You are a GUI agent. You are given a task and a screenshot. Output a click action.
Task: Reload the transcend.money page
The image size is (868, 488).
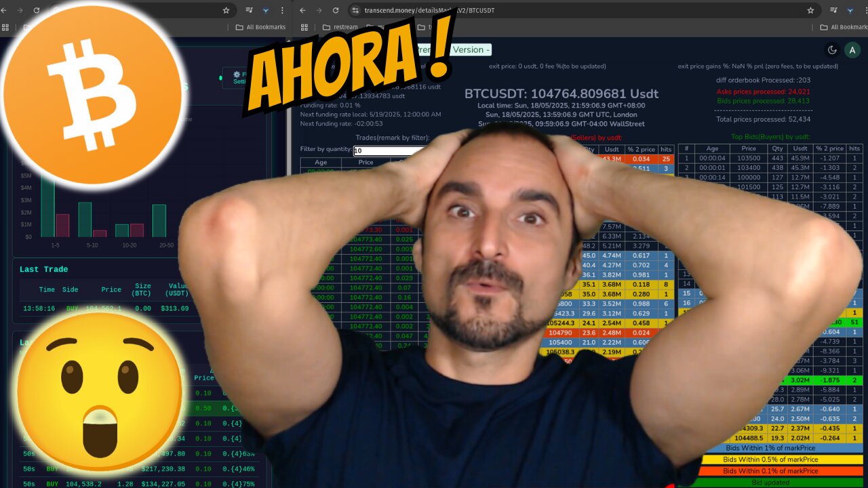[336, 11]
